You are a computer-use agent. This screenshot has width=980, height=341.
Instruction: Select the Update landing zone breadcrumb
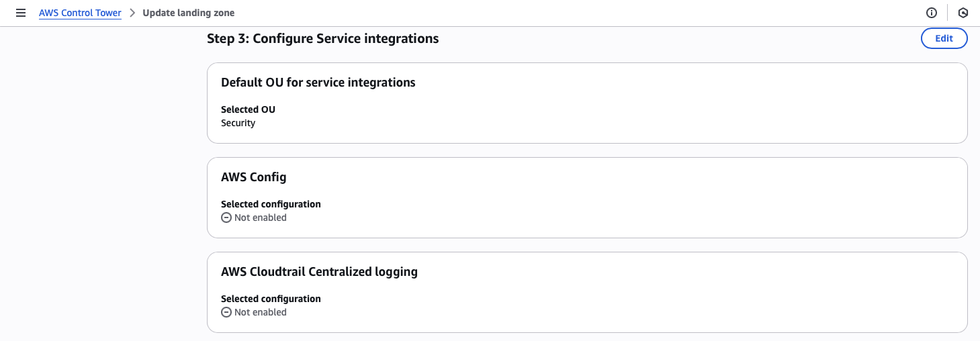189,13
